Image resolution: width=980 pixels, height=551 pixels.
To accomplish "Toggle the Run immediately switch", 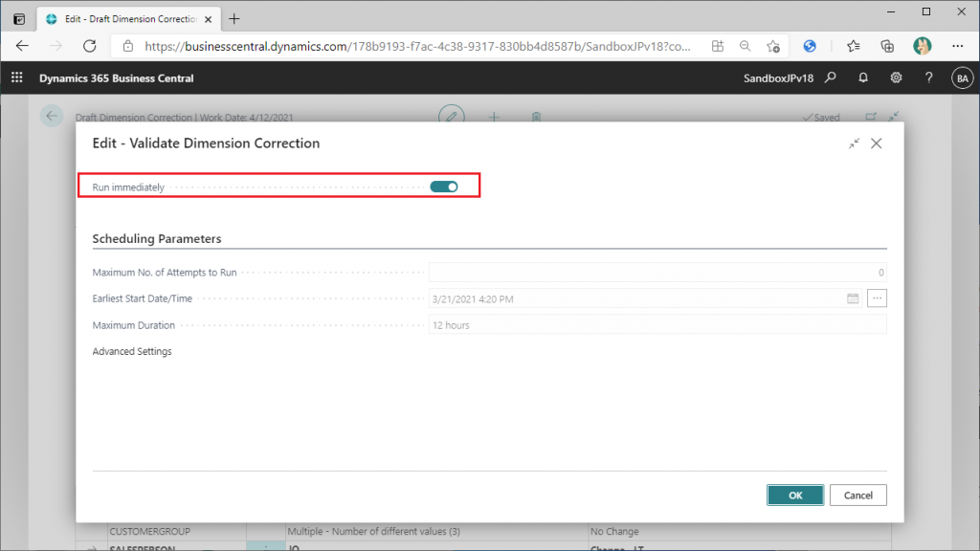I will 444,187.
